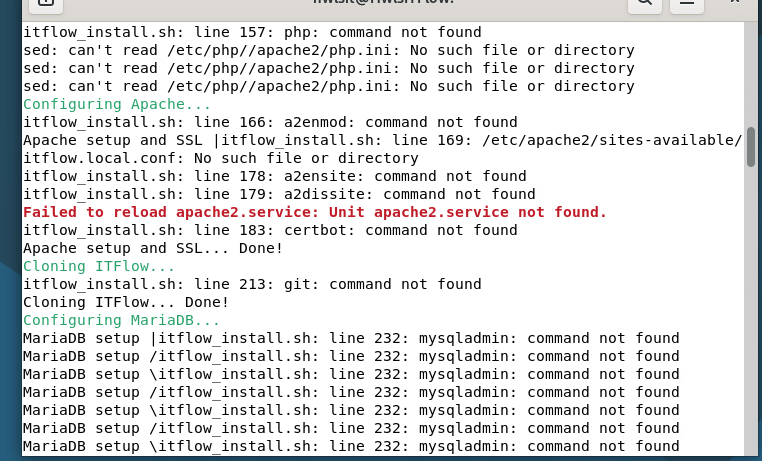
Task: Close the terminal window
Action: (735, 2)
